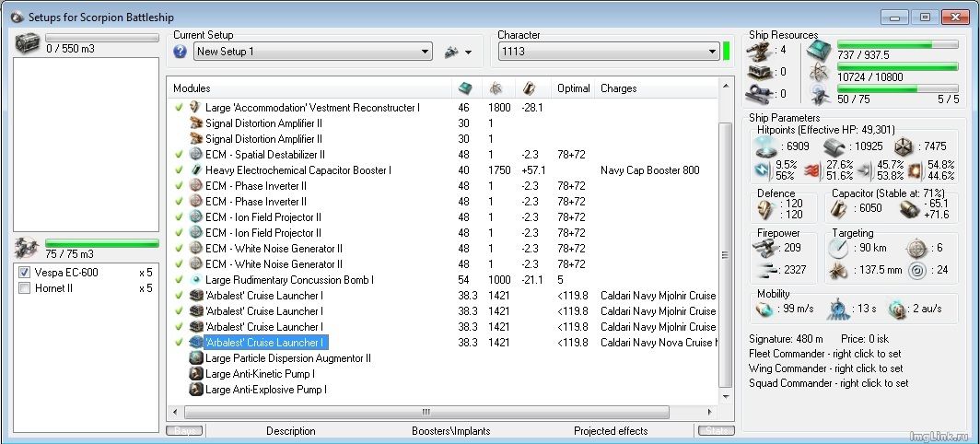Toggle checkmark on highlighted 'Arbalest' Cruise Launcher I
The height and width of the screenshot is (444, 980).
(x=179, y=342)
